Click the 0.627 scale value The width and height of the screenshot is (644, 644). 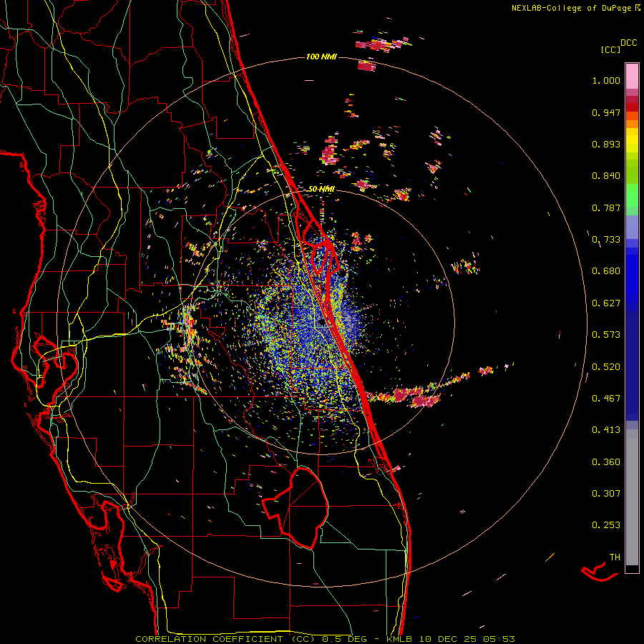click(x=606, y=303)
